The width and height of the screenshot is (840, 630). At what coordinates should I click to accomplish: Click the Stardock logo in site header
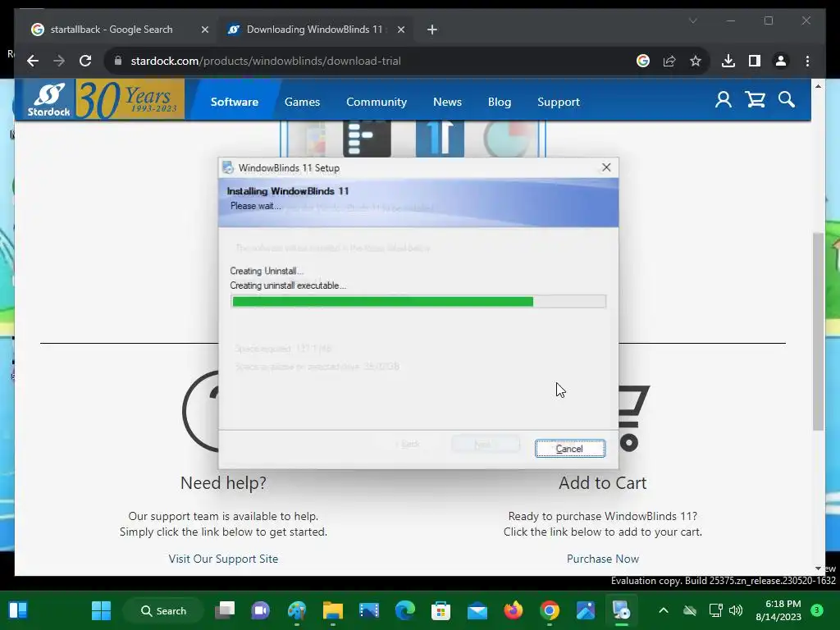coord(49,99)
